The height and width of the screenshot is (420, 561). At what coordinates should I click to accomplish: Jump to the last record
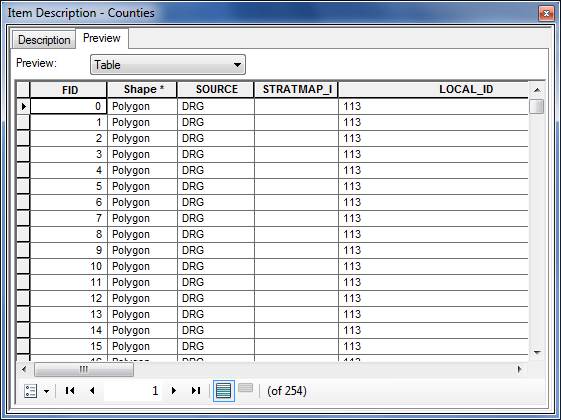point(196,391)
